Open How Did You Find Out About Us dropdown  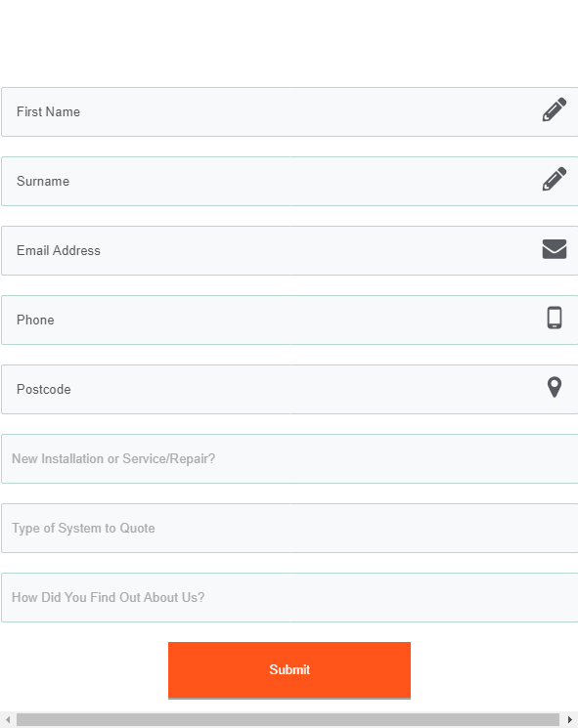click(289, 597)
